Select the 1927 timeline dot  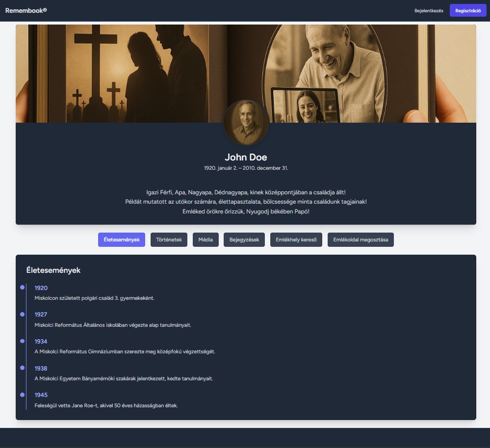(x=23, y=314)
